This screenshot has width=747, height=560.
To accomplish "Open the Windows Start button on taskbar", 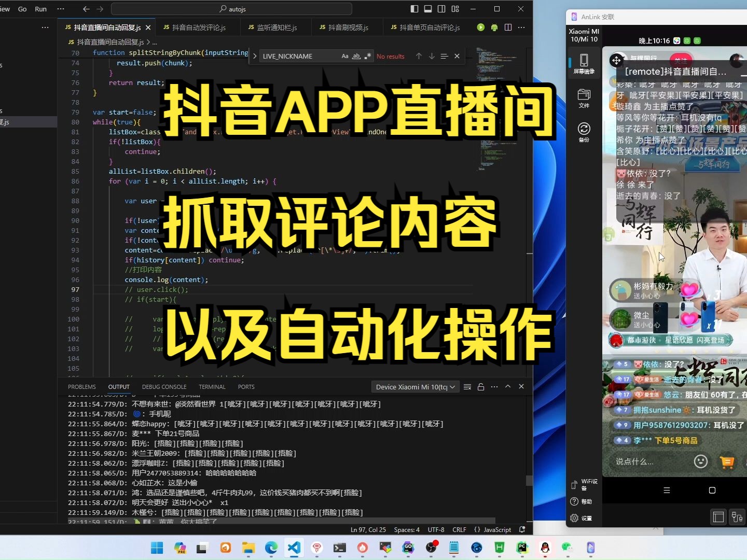I will coord(157,548).
